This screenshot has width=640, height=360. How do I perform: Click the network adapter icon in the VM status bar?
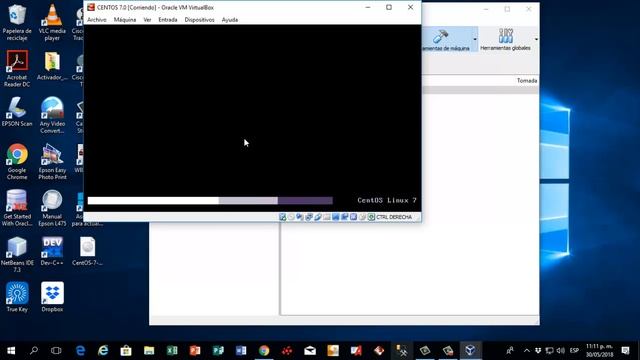pos(309,217)
